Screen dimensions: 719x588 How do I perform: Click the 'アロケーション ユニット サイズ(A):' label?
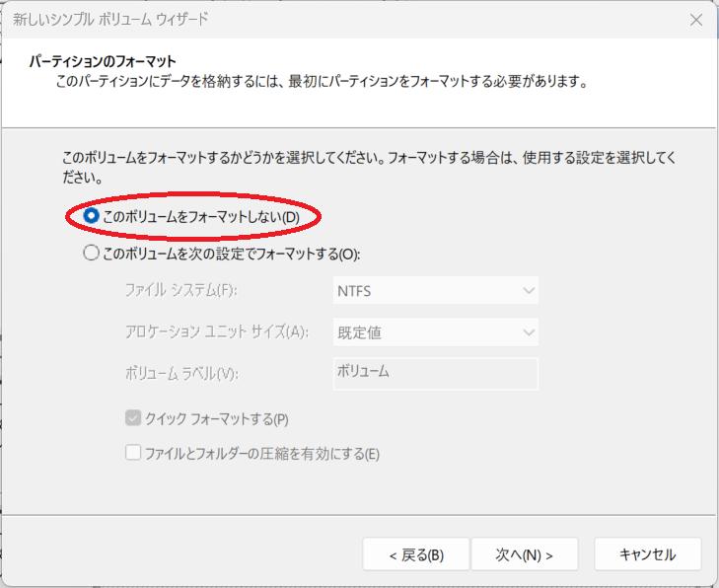click(217, 331)
